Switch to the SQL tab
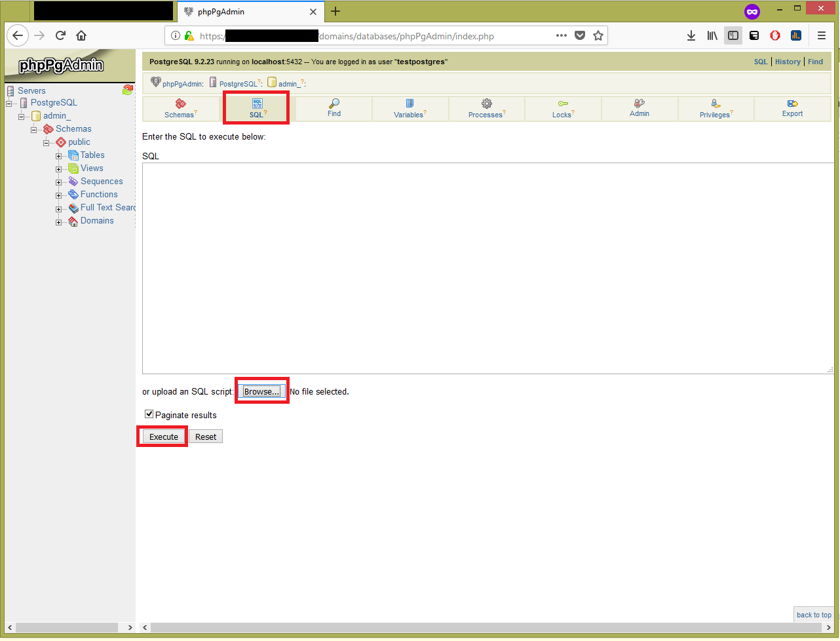 [258, 108]
